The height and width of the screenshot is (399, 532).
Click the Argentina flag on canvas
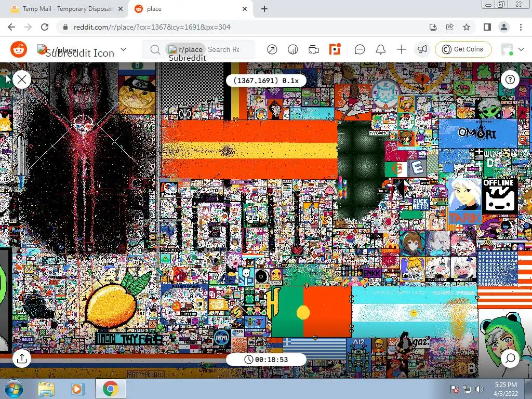click(414, 312)
